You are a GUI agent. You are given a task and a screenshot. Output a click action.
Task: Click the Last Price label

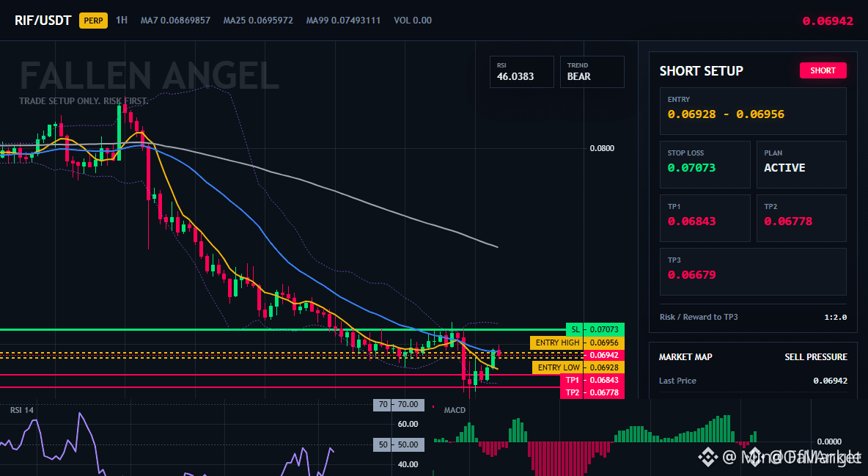(x=677, y=381)
